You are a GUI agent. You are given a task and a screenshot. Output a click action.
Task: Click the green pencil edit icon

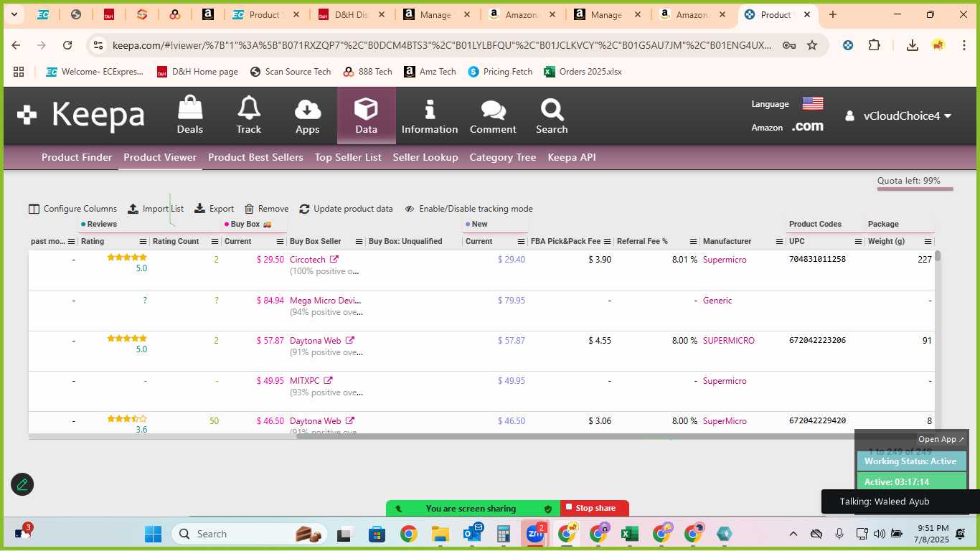coord(22,484)
